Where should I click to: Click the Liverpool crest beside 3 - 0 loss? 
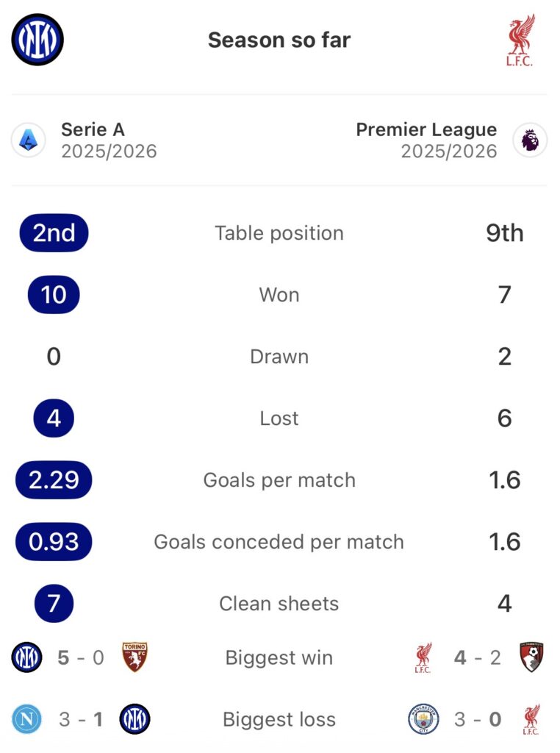pyautogui.click(x=531, y=719)
